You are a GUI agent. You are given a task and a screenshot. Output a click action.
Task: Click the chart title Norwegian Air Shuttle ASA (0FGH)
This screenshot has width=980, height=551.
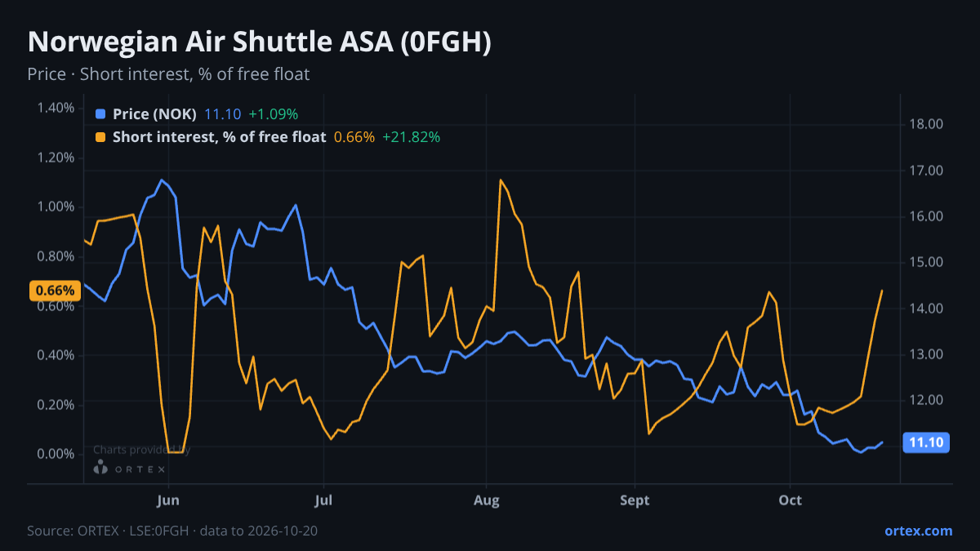click(259, 42)
